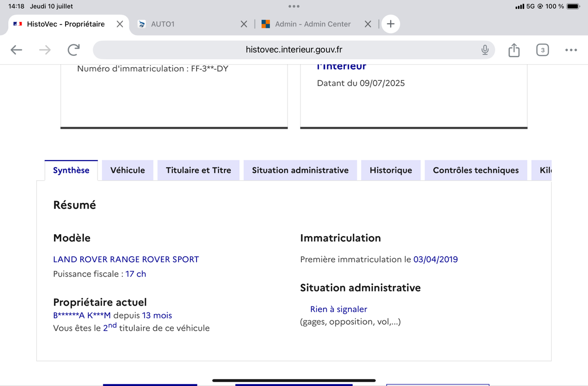
Task: Tap the 17 ch fiscal power value
Action: tap(136, 274)
